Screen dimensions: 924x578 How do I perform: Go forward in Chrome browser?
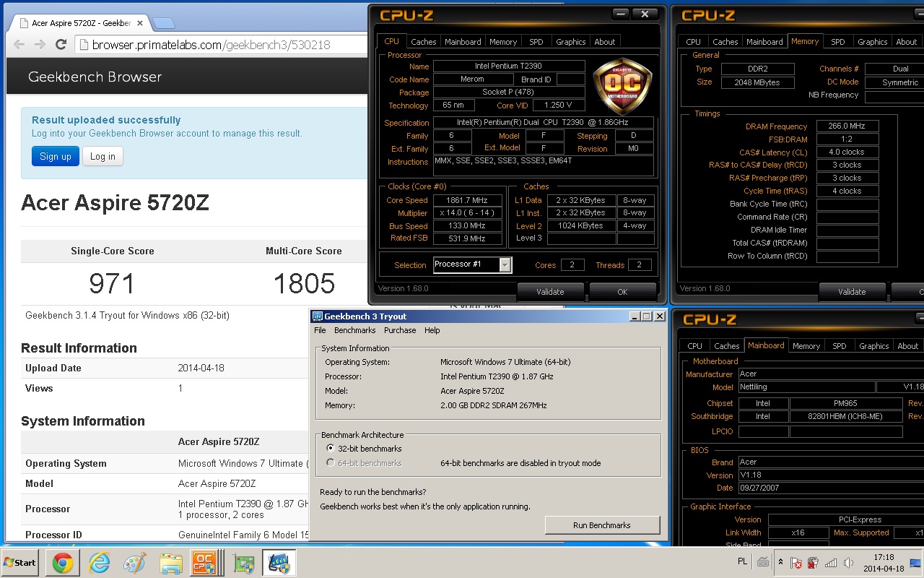[40, 45]
